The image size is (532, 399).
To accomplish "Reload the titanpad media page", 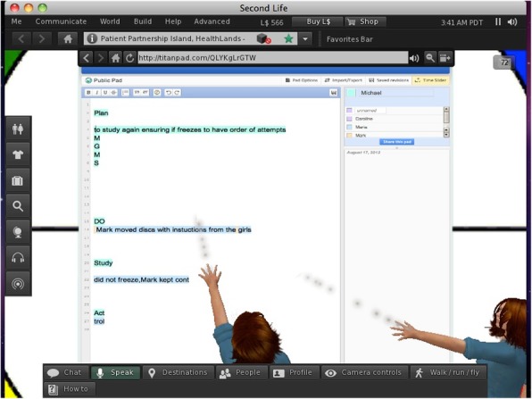I will click(129, 58).
